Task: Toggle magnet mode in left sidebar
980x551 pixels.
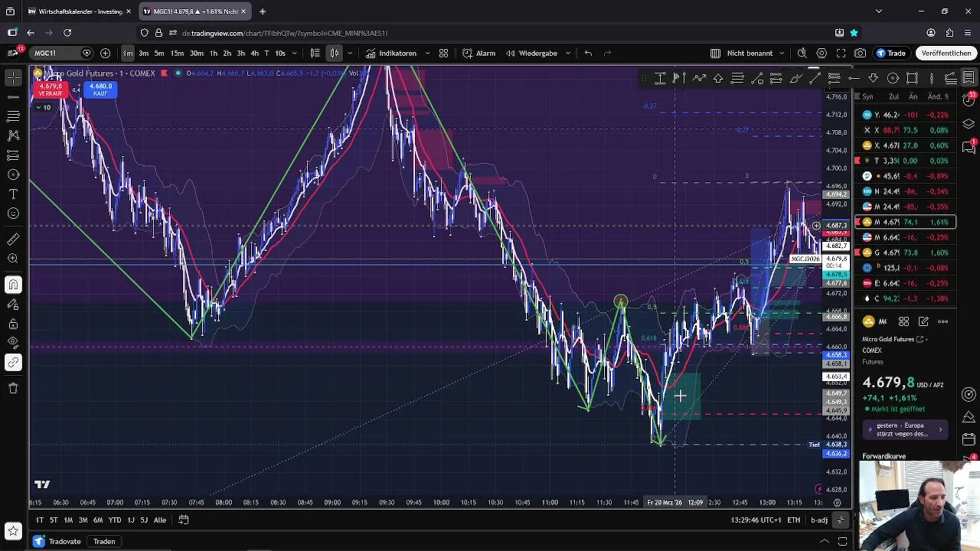Action: (13, 285)
